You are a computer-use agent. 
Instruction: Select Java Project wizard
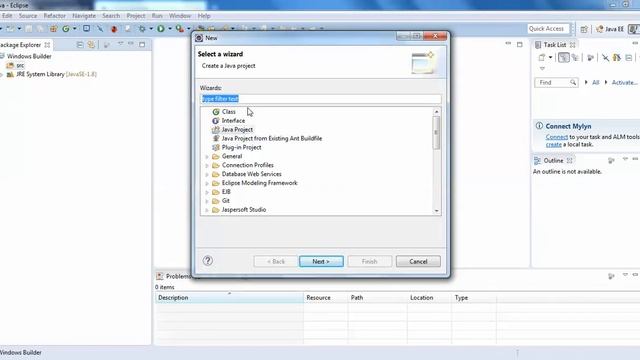coord(237,129)
